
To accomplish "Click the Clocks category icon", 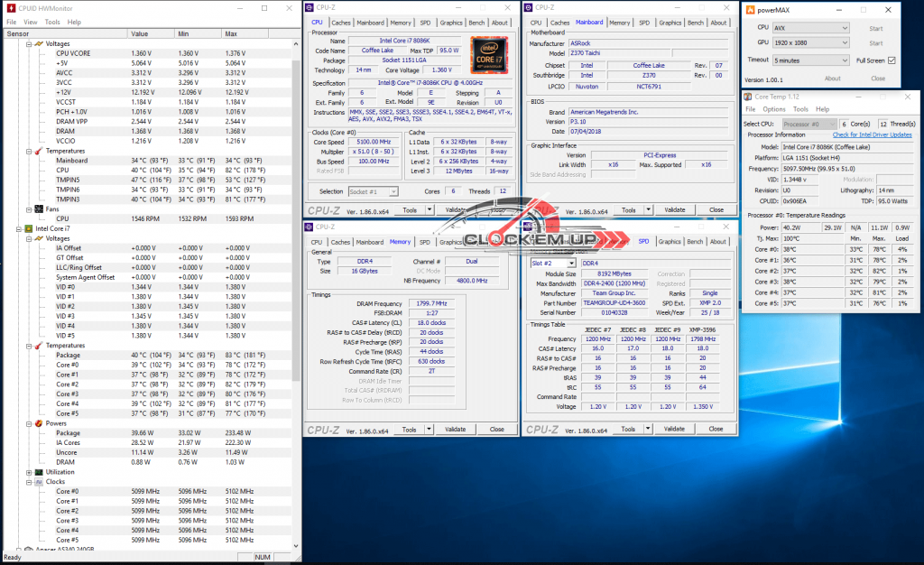I will coord(38,482).
